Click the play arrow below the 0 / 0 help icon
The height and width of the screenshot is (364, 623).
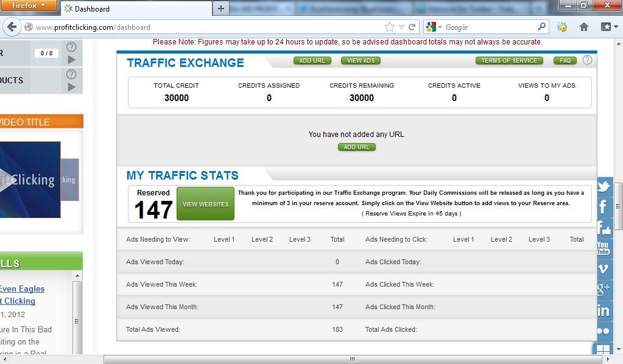[x=71, y=60]
